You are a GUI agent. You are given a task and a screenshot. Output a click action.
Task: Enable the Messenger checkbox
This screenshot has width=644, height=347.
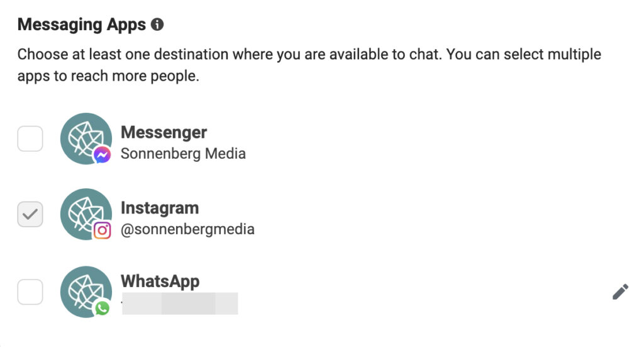pyautogui.click(x=30, y=139)
